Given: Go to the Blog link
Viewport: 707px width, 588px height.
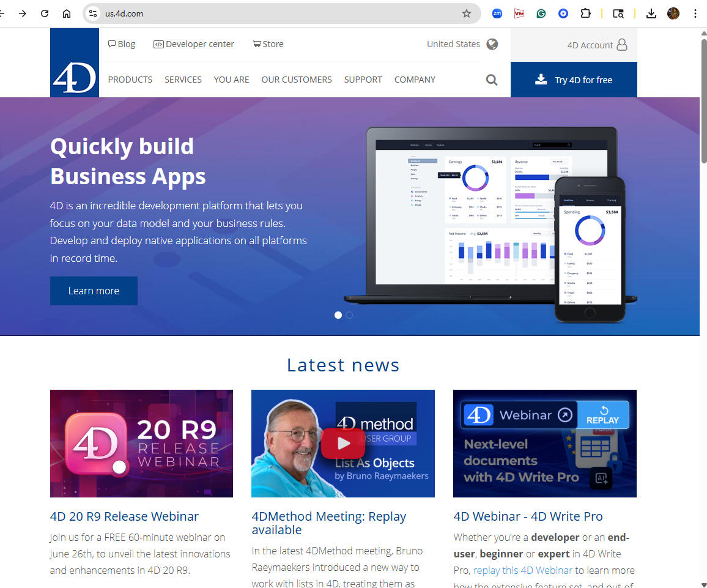Looking at the screenshot, I should pos(122,44).
